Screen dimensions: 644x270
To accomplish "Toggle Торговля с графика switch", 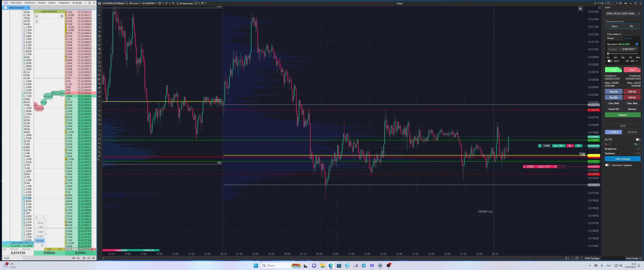I will (x=607, y=165).
